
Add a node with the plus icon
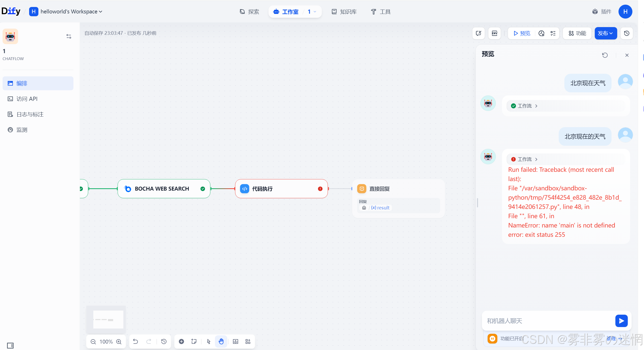[x=181, y=342]
